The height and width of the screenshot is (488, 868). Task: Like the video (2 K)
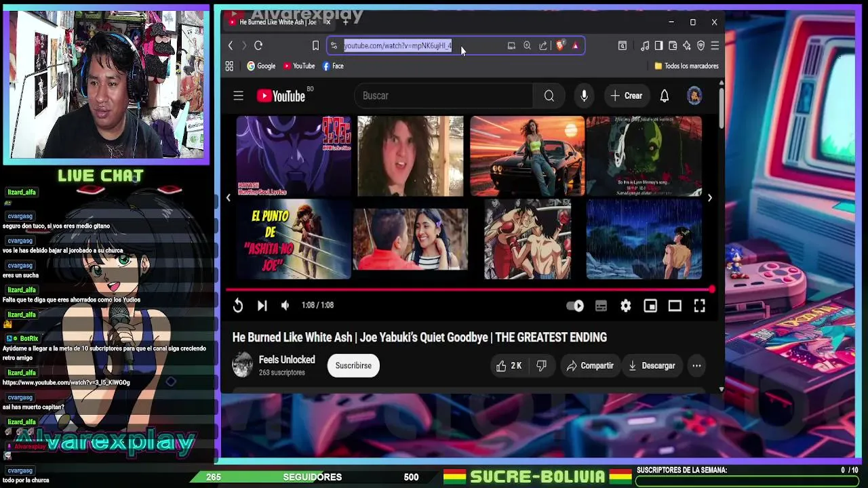pos(509,365)
